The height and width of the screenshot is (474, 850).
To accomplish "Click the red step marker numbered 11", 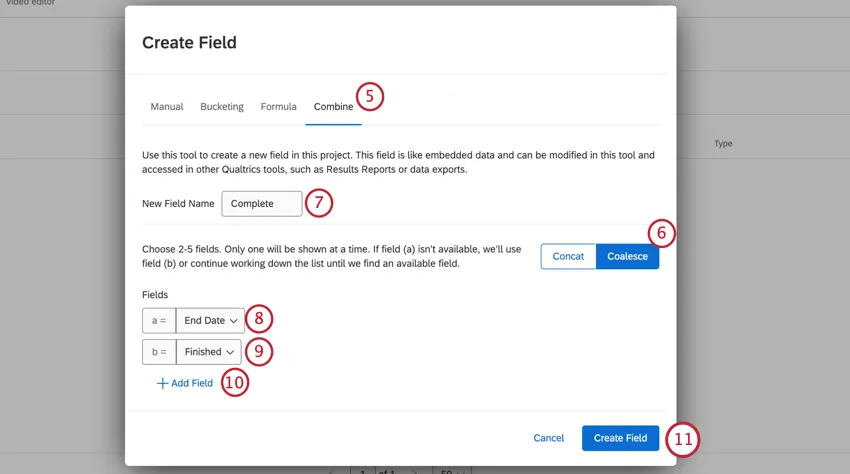I will coord(682,439).
